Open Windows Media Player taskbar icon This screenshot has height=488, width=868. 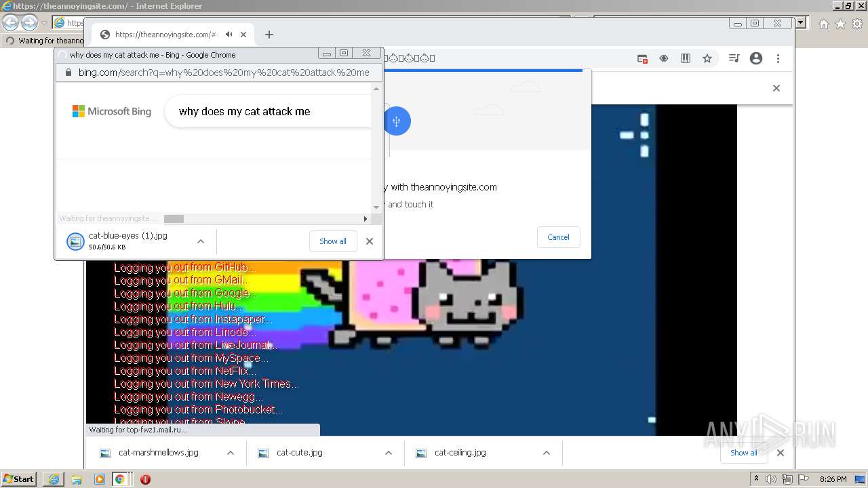100,479
